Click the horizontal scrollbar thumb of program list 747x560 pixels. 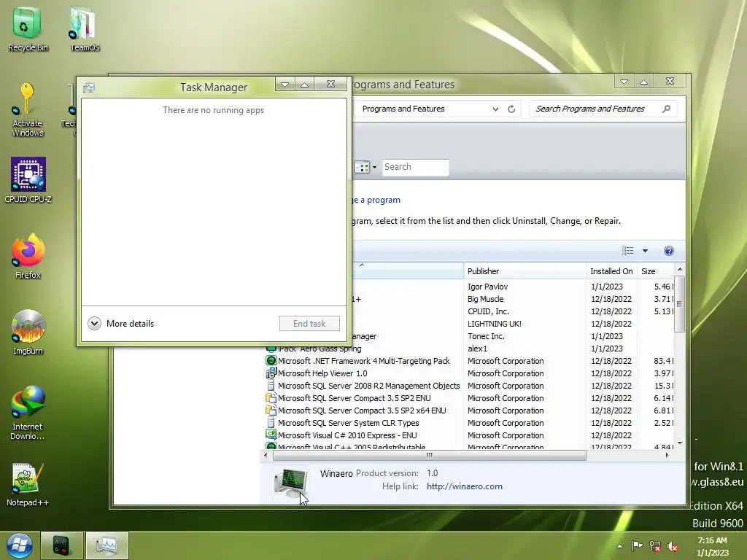tap(429, 455)
